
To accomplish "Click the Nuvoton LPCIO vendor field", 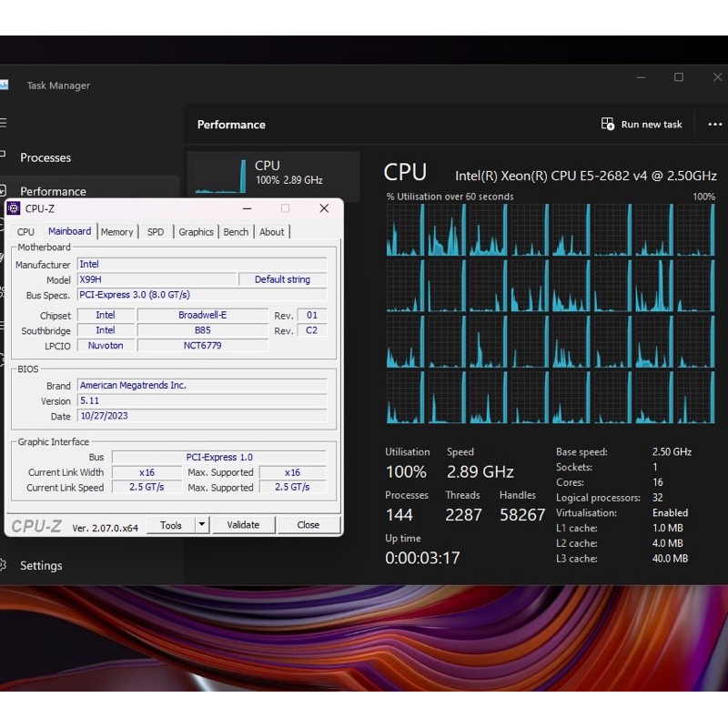I will 106,346.
